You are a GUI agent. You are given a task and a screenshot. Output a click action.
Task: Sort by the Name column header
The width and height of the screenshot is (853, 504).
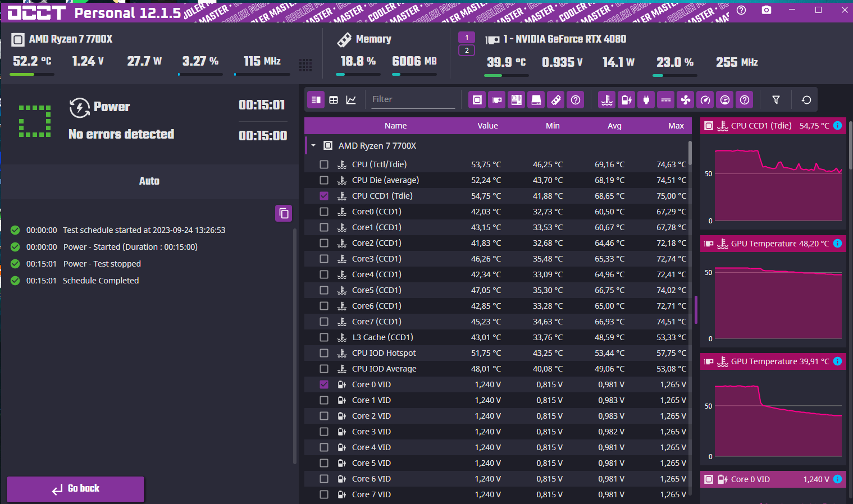click(x=396, y=126)
